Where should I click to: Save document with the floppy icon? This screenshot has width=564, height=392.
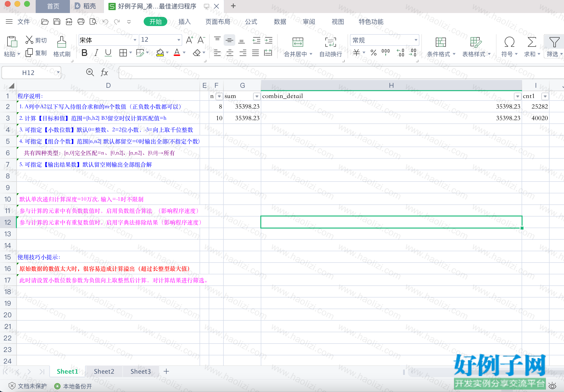pyautogui.click(x=57, y=22)
